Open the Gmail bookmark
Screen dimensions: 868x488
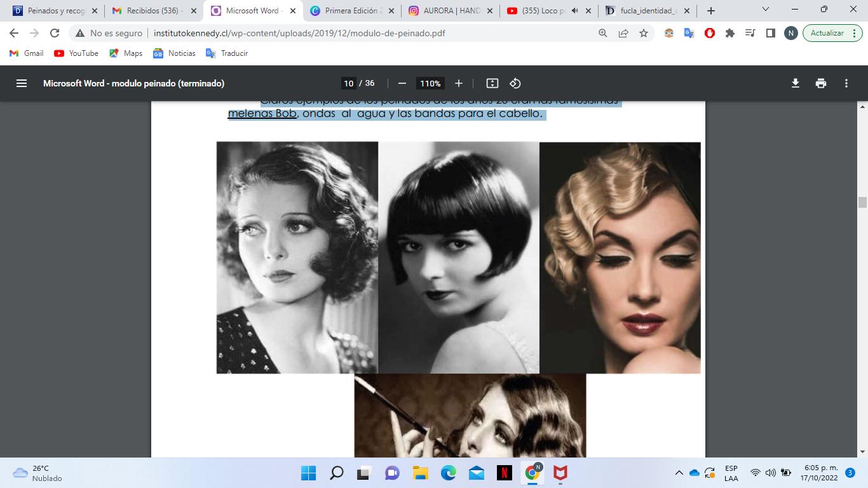pyautogui.click(x=27, y=53)
